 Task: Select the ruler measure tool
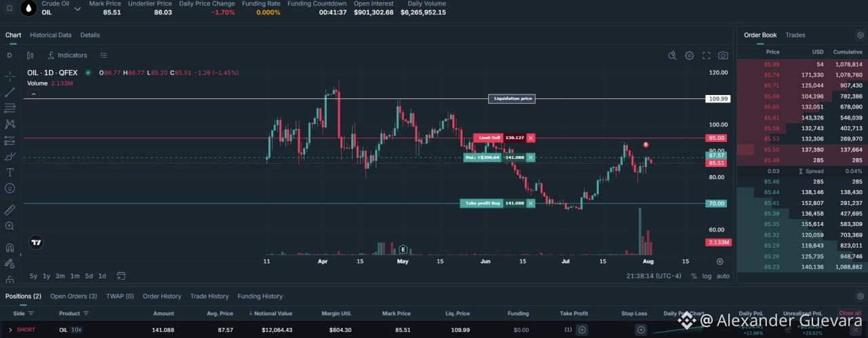(x=9, y=210)
